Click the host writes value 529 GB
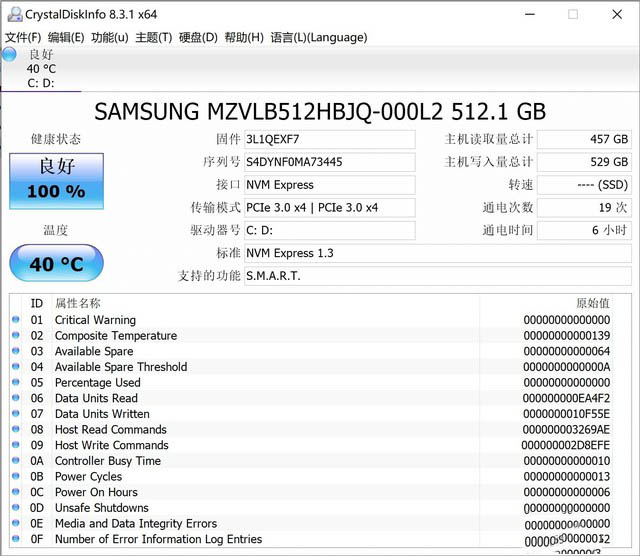640x556 pixels. (584, 162)
